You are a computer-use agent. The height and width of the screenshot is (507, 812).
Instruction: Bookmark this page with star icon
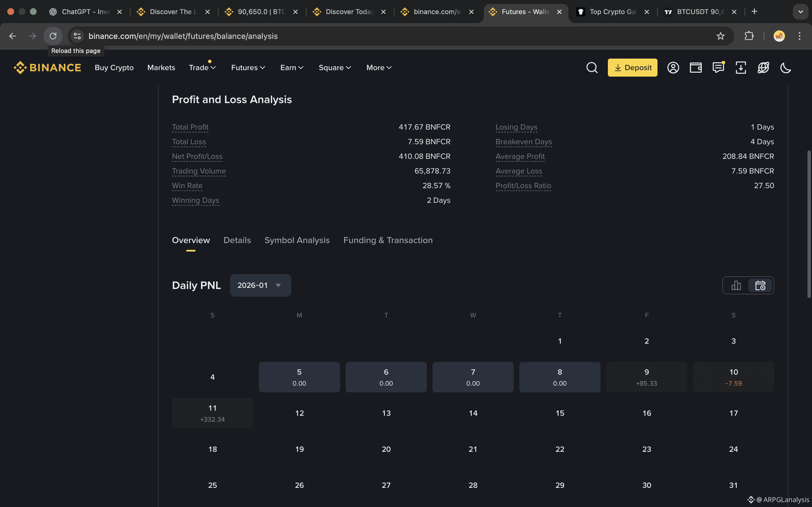pyautogui.click(x=720, y=36)
